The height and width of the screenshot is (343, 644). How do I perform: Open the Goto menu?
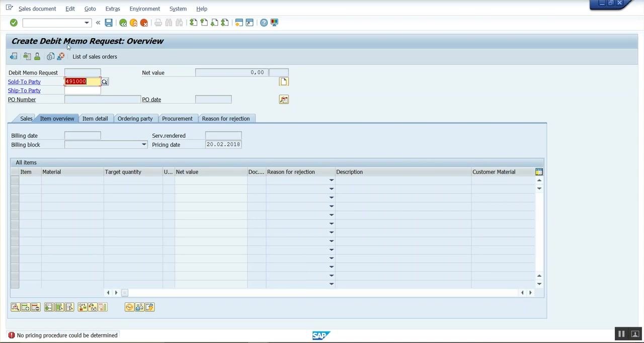click(90, 9)
